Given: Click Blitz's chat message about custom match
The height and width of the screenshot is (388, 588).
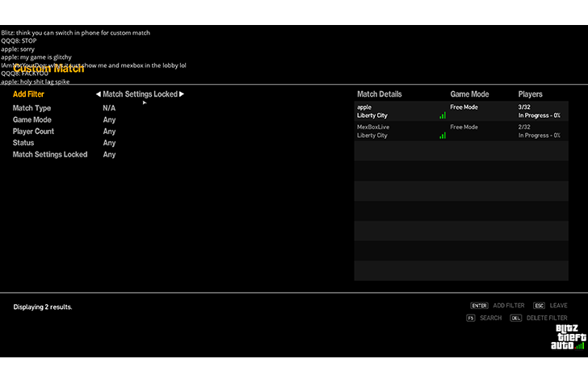Looking at the screenshot, I should pyautogui.click(x=75, y=32).
